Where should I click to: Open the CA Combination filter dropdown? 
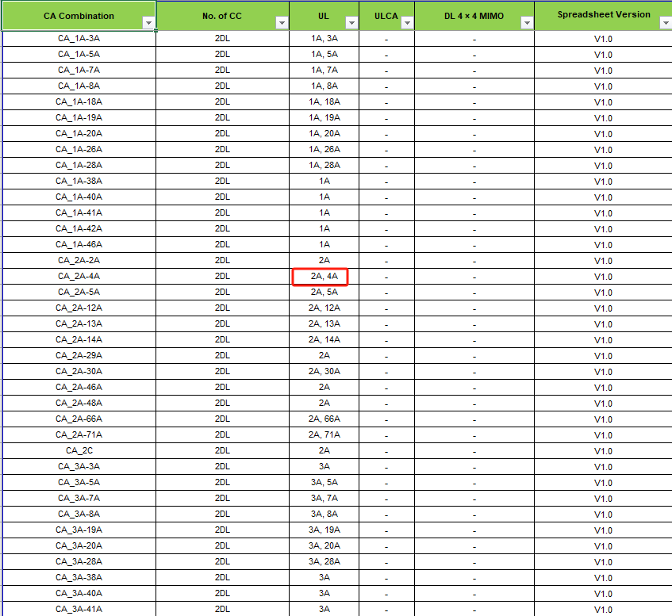pos(148,23)
